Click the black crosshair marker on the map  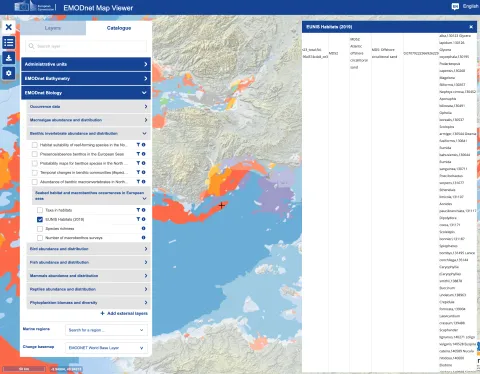pos(222,205)
